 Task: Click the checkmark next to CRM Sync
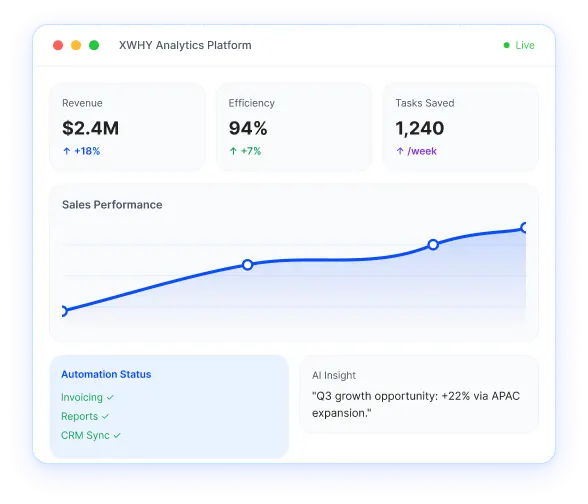117,436
